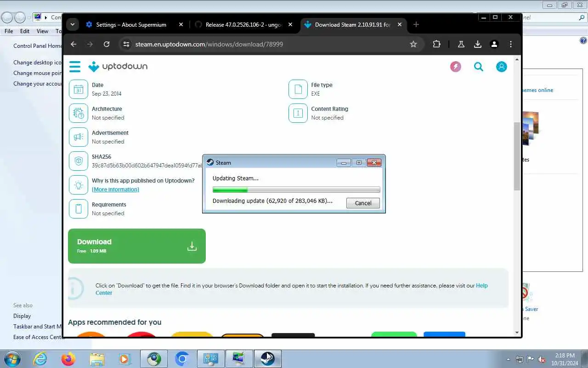Open the tab search dropdown arrow
Screen dimensions: 588x368
[72, 25]
